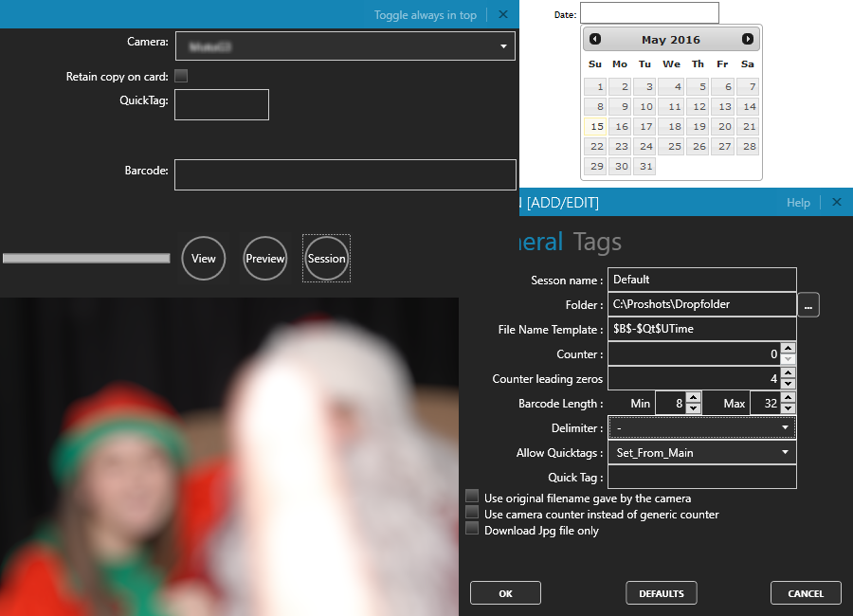The height and width of the screenshot is (616, 853).
Task: Select May 4 in calendar
Action: 672,86
